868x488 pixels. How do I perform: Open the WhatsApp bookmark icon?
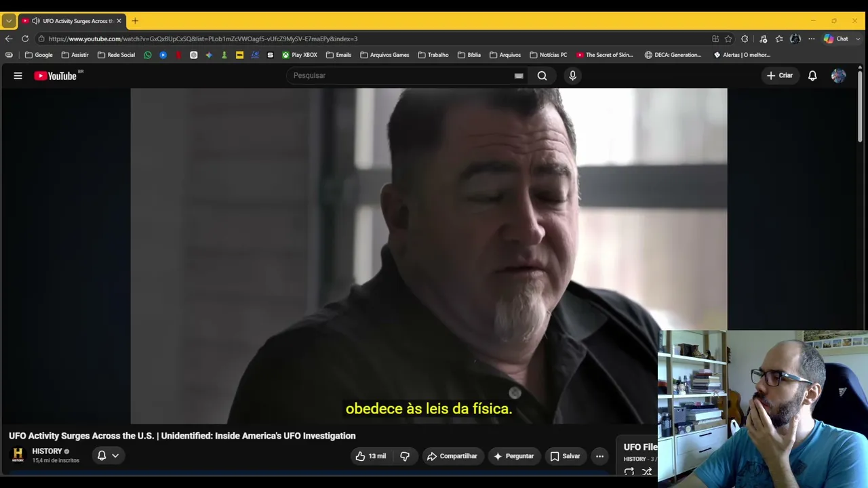click(148, 55)
